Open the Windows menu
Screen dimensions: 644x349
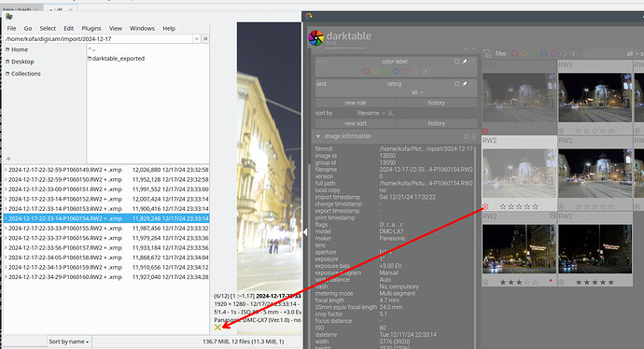[142, 28]
